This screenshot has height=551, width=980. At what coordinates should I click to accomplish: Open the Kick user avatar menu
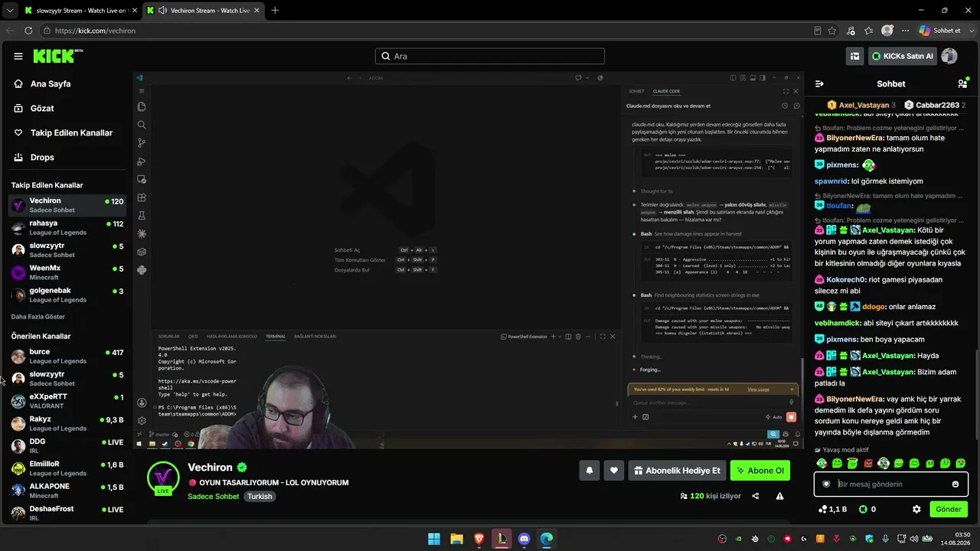(x=949, y=56)
